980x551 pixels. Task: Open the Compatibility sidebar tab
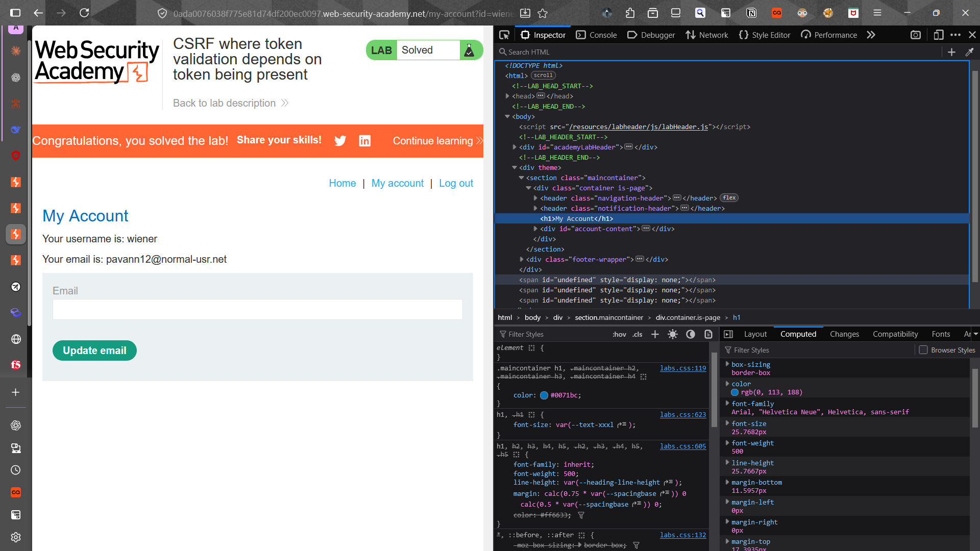click(895, 334)
